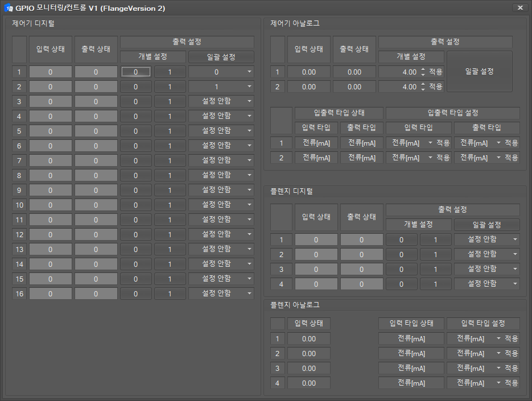Set 제어기 디지털 output 3 to 1

170,101
